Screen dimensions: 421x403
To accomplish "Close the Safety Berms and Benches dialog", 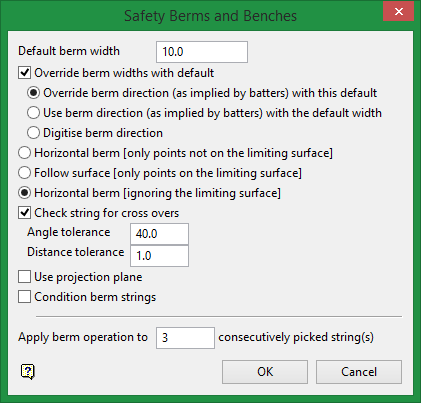I will [x=399, y=12].
